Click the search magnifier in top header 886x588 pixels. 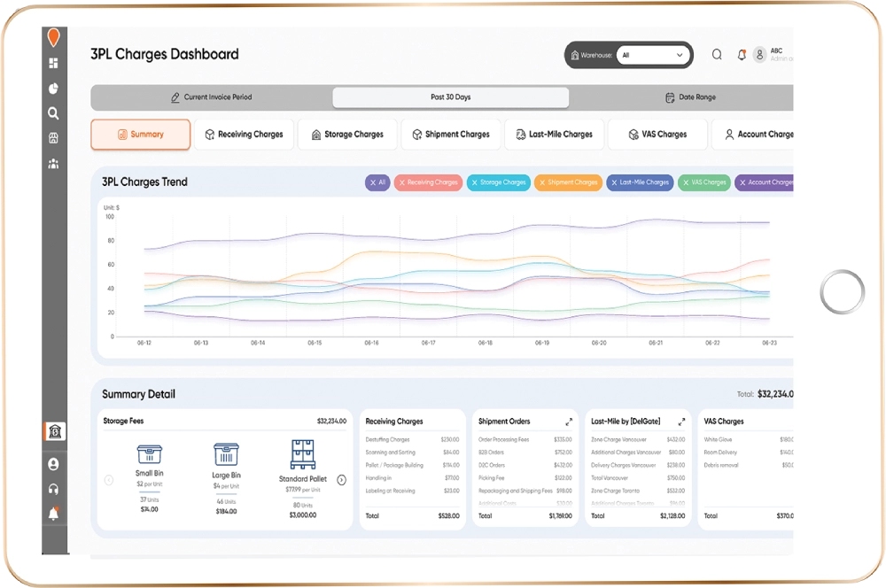(x=717, y=55)
